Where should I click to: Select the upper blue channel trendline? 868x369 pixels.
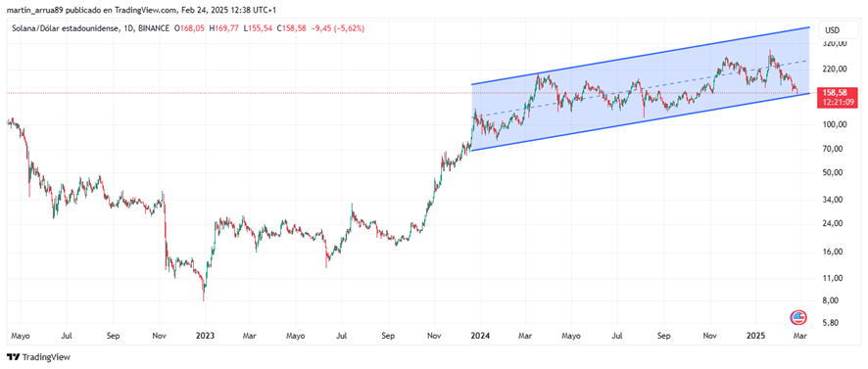tap(640, 56)
